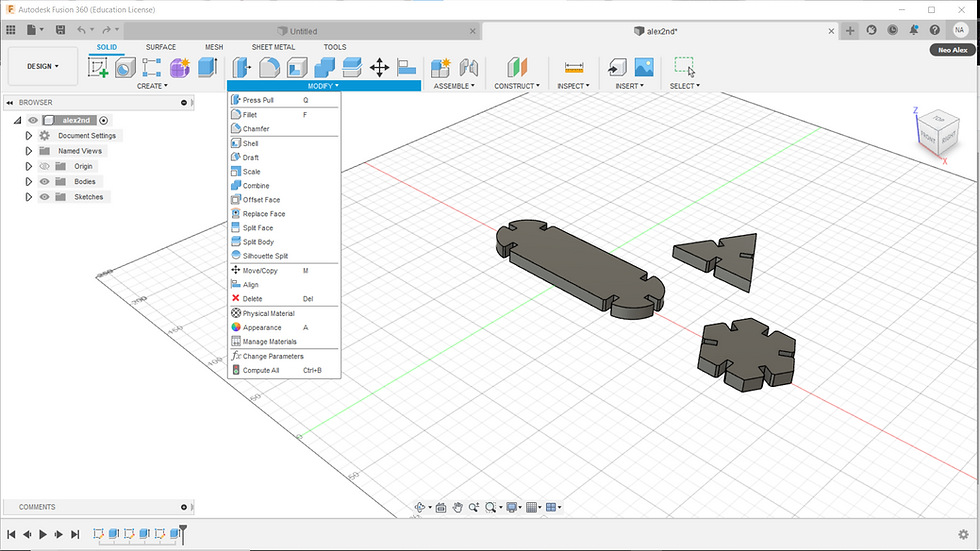
Task: Hide the Sketches folder via eye icon
Action: pyautogui.click(x=44, y=197)
